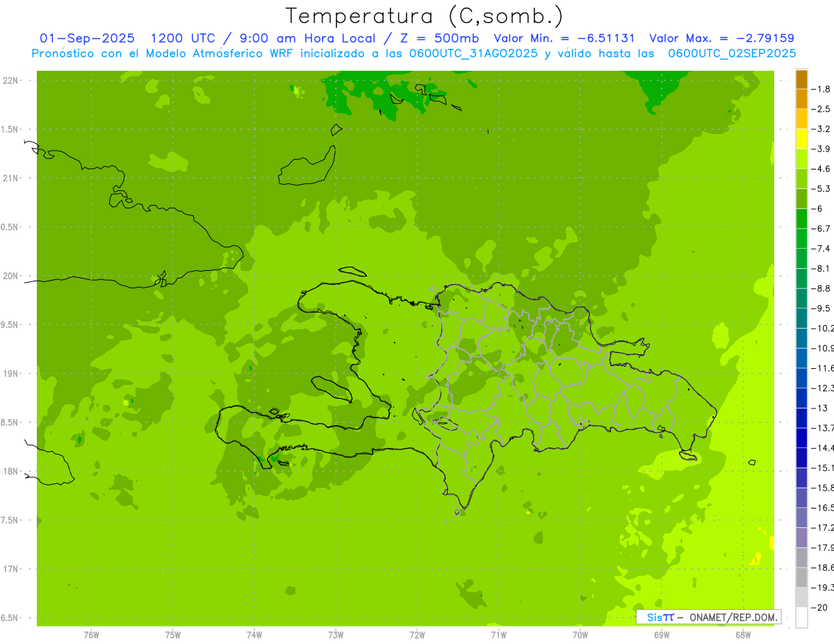Screen dimensions: 834x644
Task: Click the amber swatch between -2.5 and -3.2
Action: click(801, 119)
